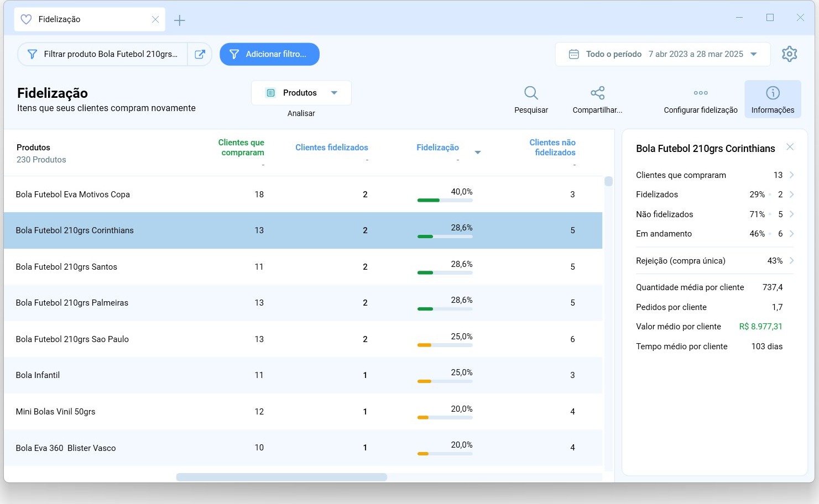
Task: Sort by Clientes fidelizados column
Action: (x=332, y=148)
